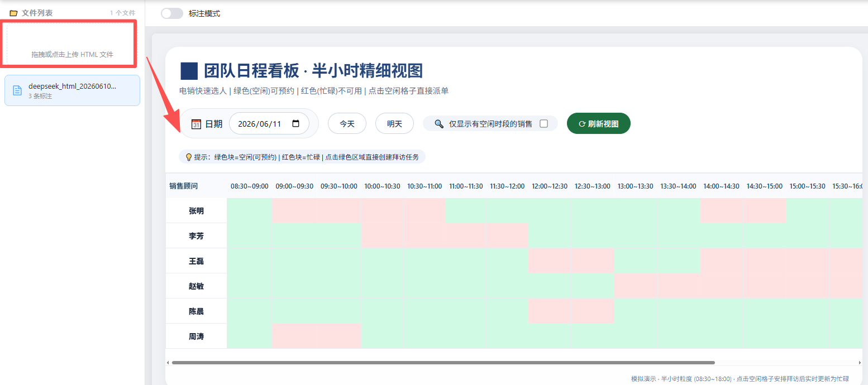The image size is (868, 385).
Task: Click 陈晨's green cell at 08:30~09:00
Action: 249,311
